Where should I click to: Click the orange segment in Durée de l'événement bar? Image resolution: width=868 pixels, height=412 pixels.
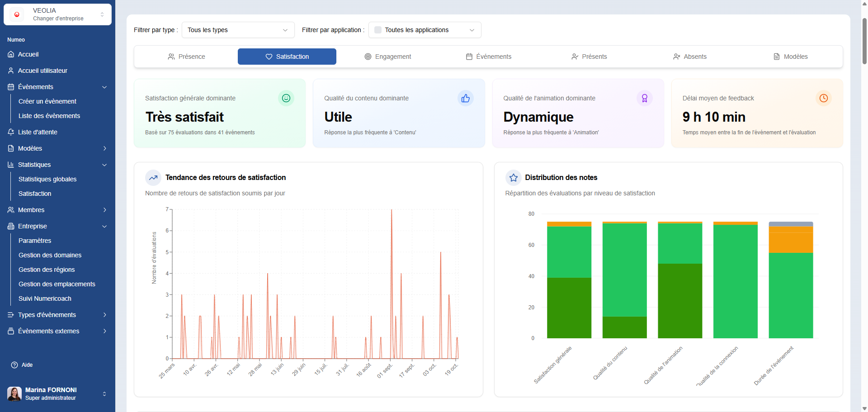coord(791,242)
